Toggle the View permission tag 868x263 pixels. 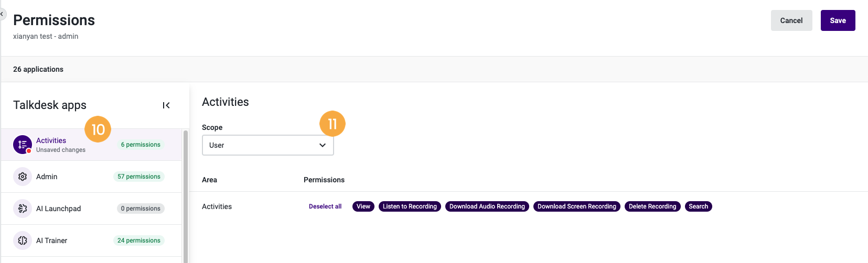coord(363,206)
